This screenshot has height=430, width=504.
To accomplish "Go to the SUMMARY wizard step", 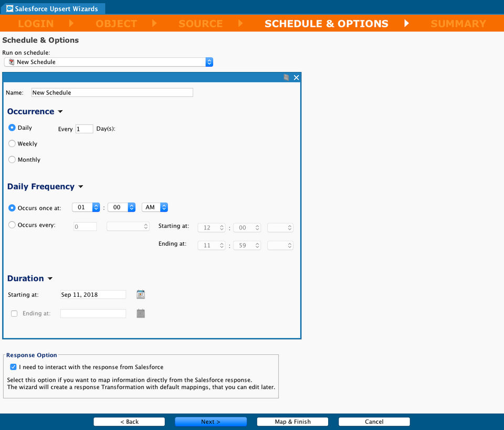I will (x=458, y=24).
